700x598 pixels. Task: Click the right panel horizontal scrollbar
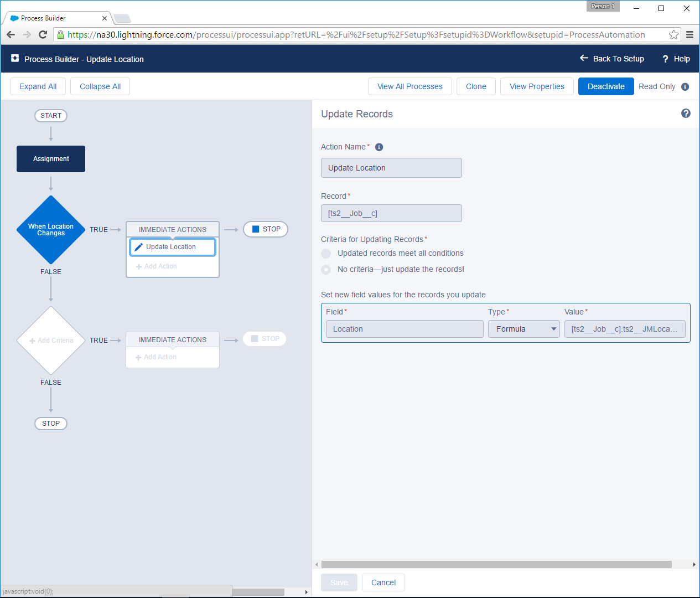(x=496, y=564)
